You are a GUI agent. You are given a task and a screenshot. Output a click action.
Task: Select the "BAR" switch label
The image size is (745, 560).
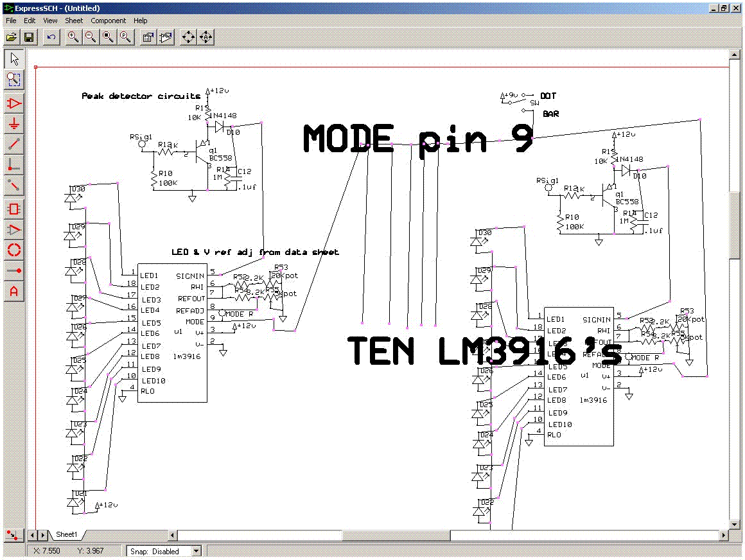point(551,114)
